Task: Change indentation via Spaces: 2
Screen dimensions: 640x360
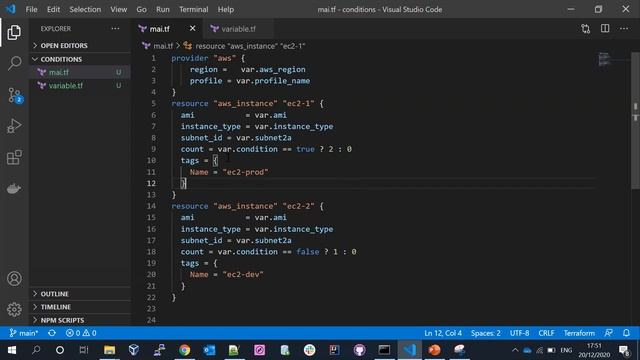Action: tap(486, 333)
